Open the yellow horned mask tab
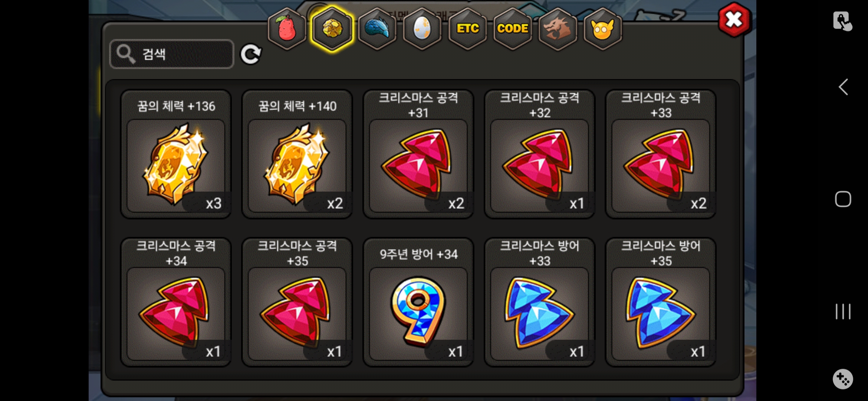 603,29
